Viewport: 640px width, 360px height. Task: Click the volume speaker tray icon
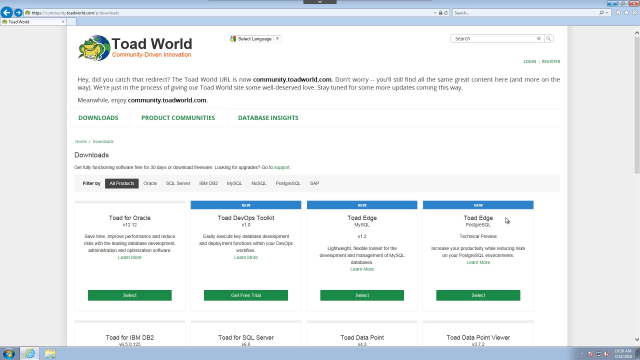click(x=607, y=354)
